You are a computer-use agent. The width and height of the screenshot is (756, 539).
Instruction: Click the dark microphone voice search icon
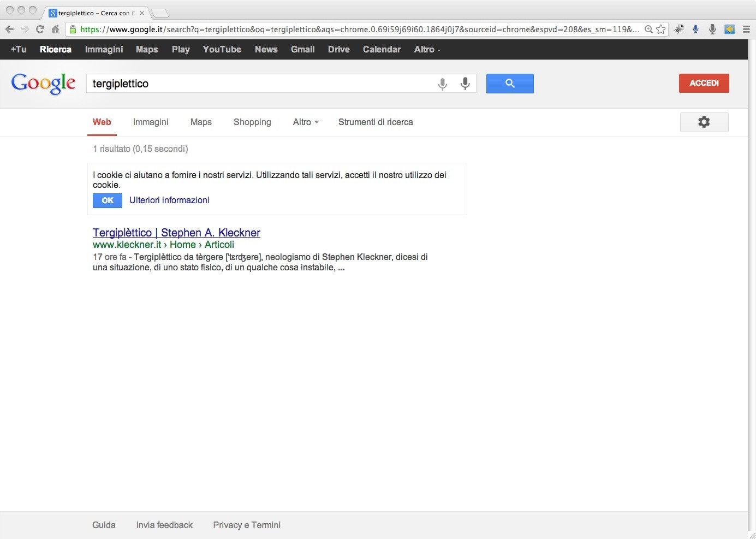coord(465,84)
